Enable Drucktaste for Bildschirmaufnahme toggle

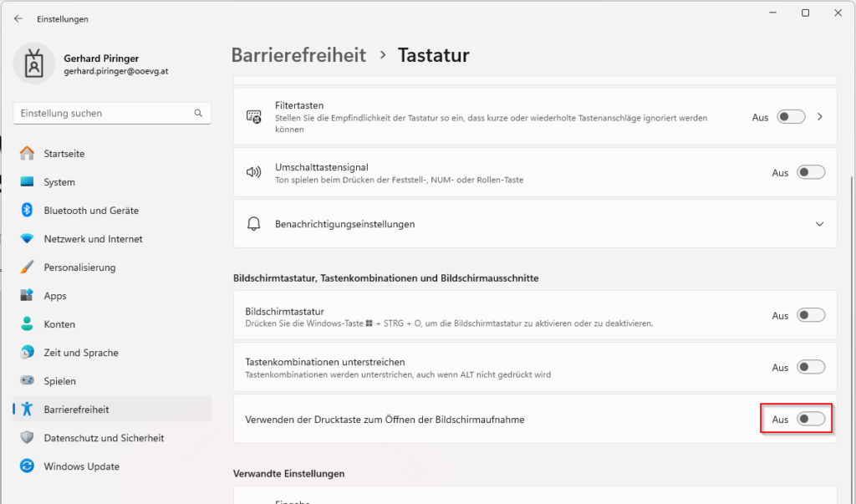811,420
